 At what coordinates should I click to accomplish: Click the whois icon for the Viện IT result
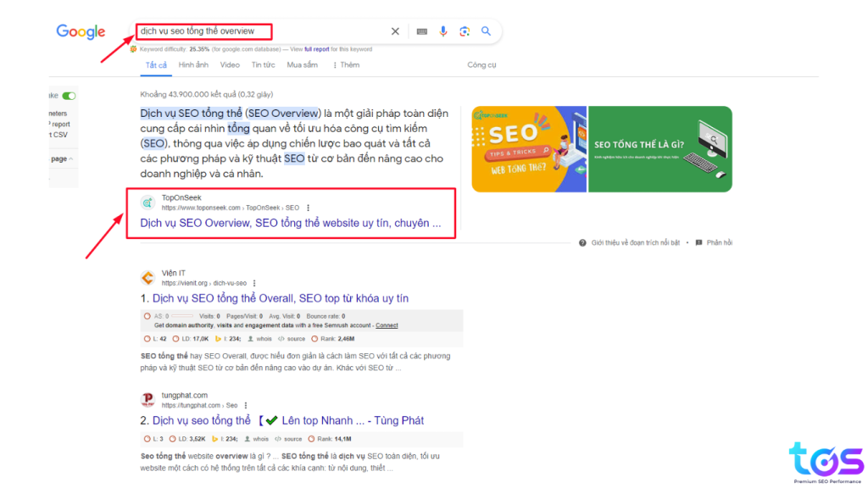click(x=251, y=338)
